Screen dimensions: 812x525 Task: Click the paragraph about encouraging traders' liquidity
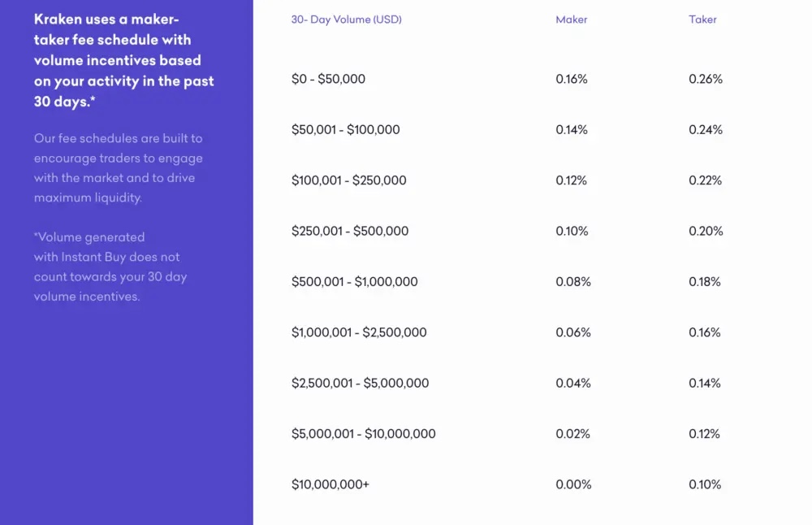[118, 168]
